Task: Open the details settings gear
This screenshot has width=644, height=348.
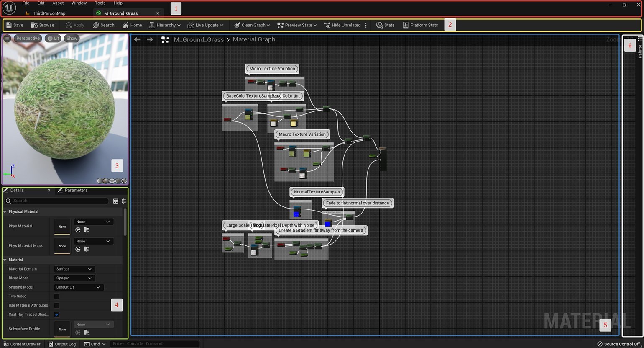Action: 124,201
